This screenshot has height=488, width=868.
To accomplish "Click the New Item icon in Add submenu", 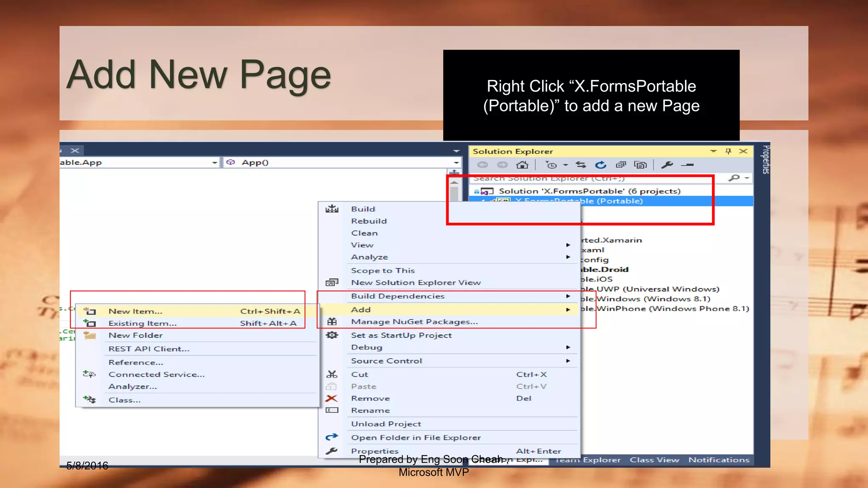I will point(89,311).
